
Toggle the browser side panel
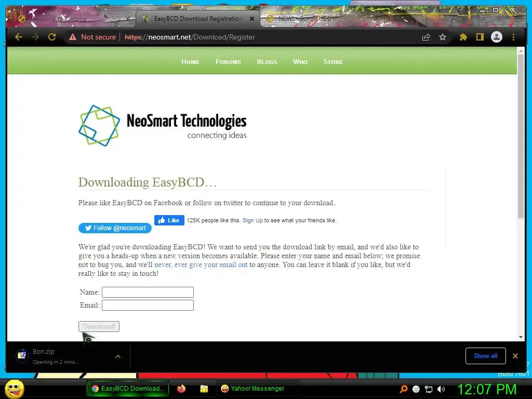click(x=480, y=37)
